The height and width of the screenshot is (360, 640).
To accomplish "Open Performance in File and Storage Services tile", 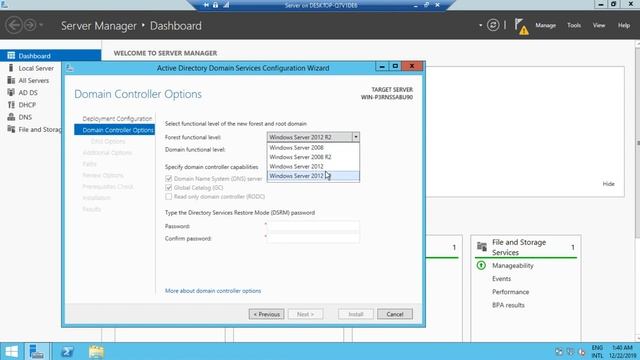I will coord(510,292).
